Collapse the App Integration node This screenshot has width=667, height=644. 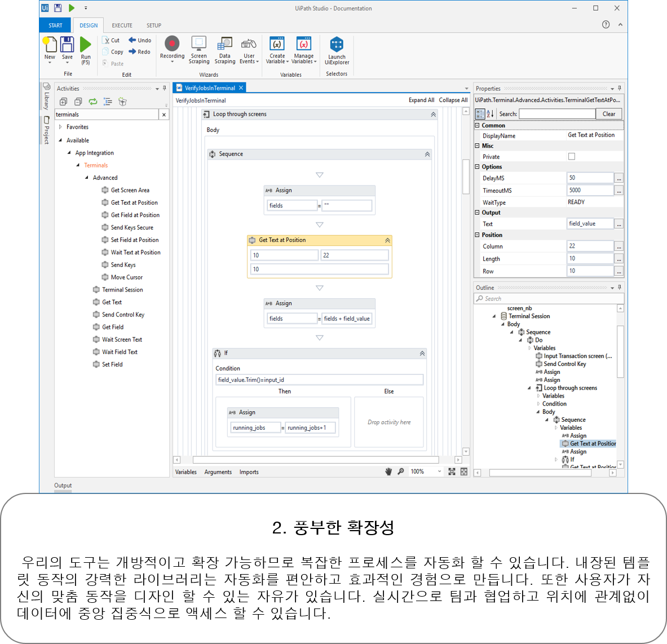click(69, 152)
